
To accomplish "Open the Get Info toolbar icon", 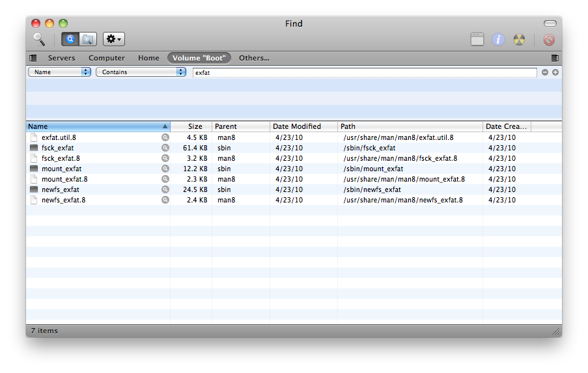I will 498,39.
